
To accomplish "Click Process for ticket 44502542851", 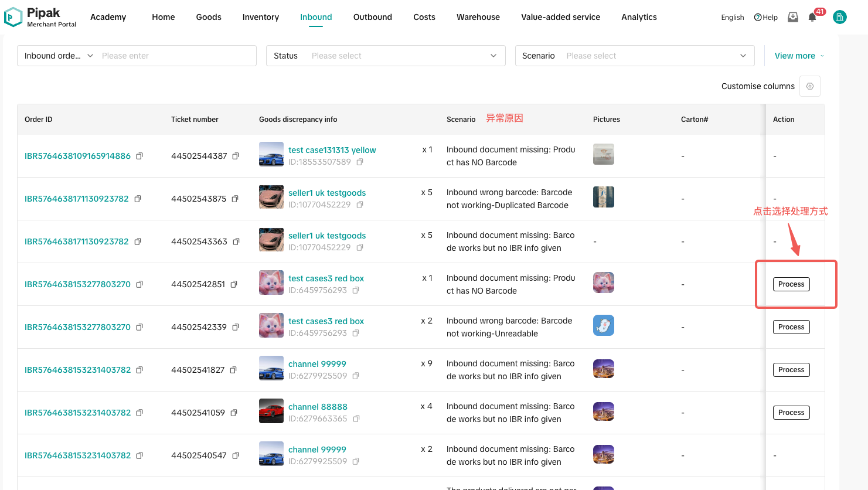I will pyautogui.click(x=791, y=284).
